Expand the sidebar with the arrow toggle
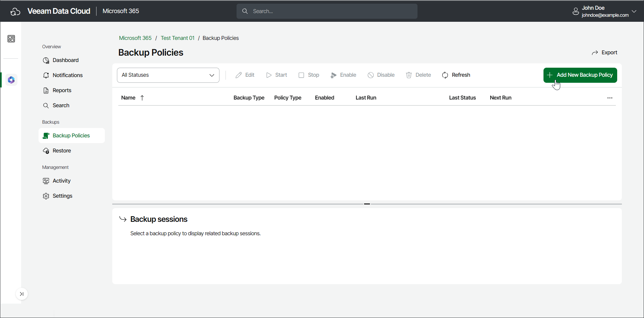 coord(22,294)
